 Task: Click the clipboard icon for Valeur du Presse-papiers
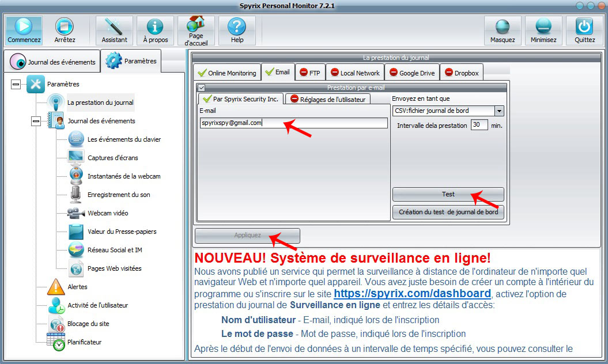click(76, 232)
